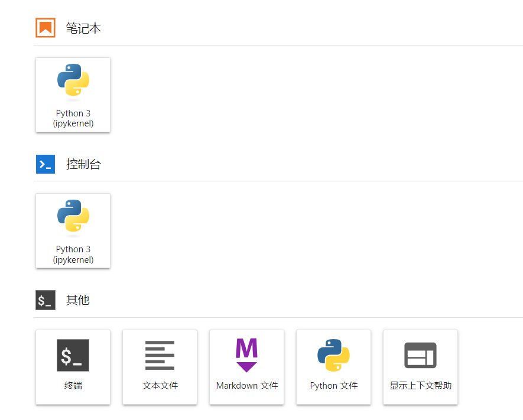
Task: Open the 显示上下文帮助 label
Action: 420,386
